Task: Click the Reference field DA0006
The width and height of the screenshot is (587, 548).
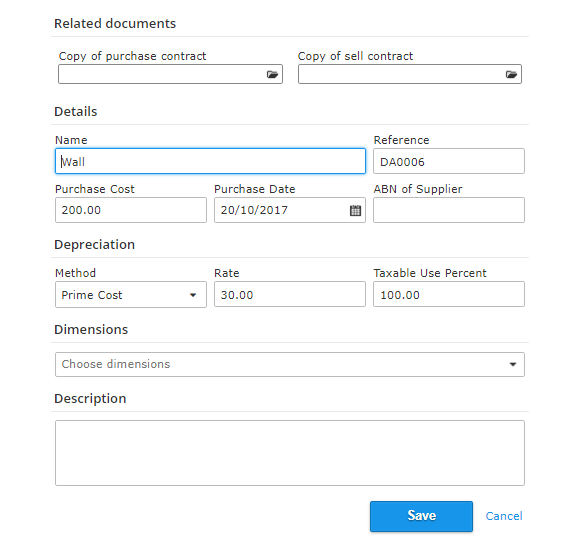Action: click(x=449, y=161)
